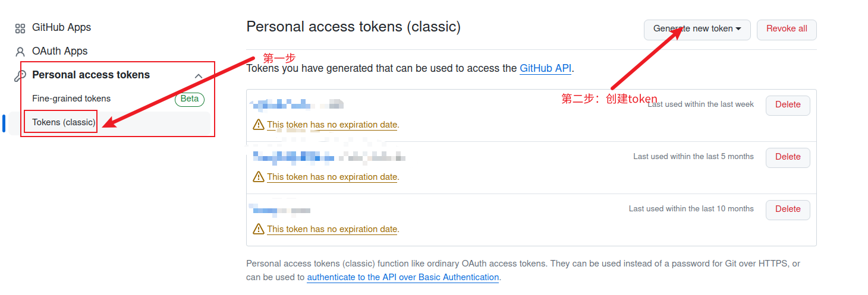Follow the Basic Authentication API link

(402, 277)
